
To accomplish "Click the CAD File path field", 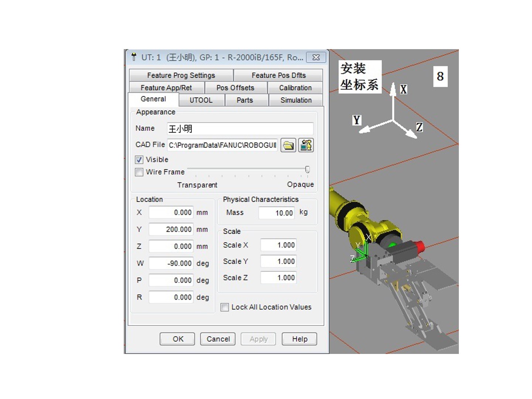I will (x=222, y=145).
